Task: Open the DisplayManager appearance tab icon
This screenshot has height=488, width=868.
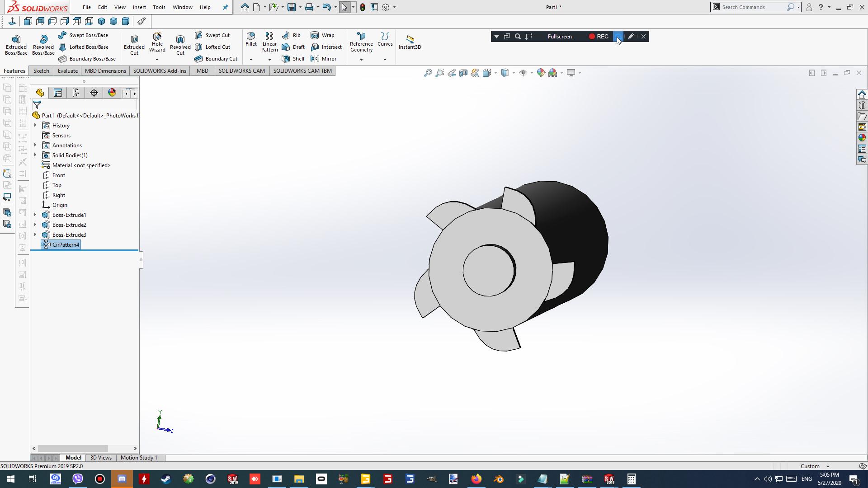Action: pos(112,93)
